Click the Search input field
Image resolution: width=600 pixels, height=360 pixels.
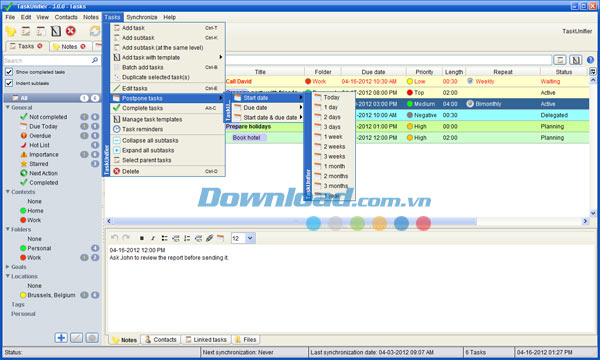pos(48,60)
